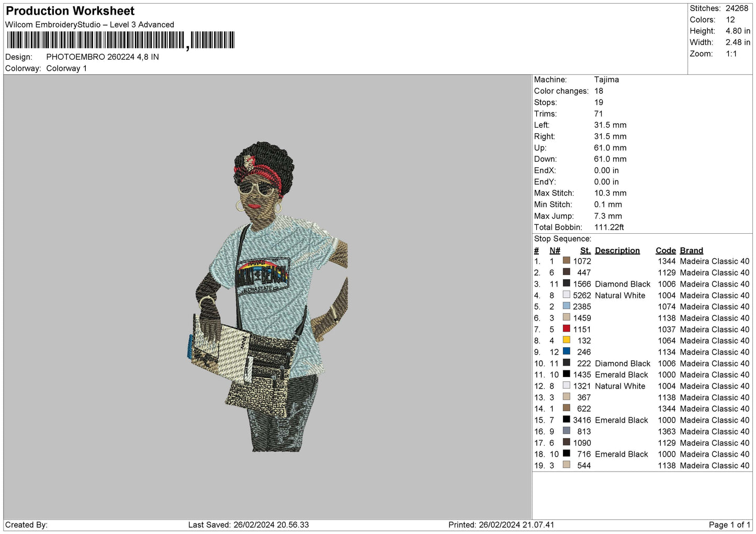The width and height of the screenshot is (756, 534).
Task: Click thread code 1037 in stop 7
Action: tap(667, 330)
